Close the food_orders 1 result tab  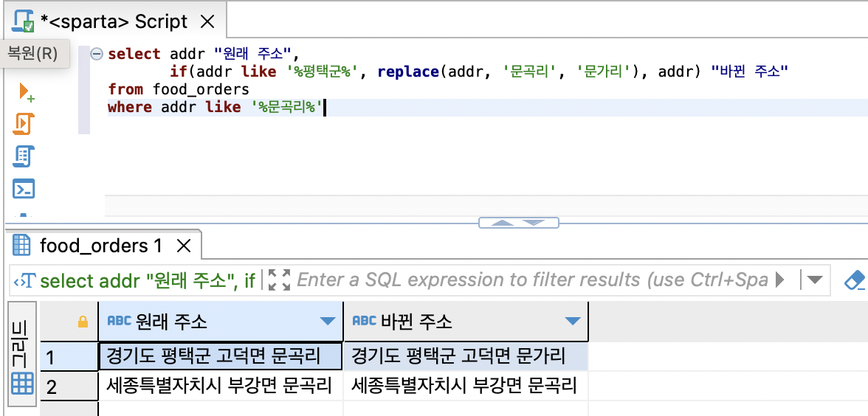pyautogui.click(x=183, y=246)
